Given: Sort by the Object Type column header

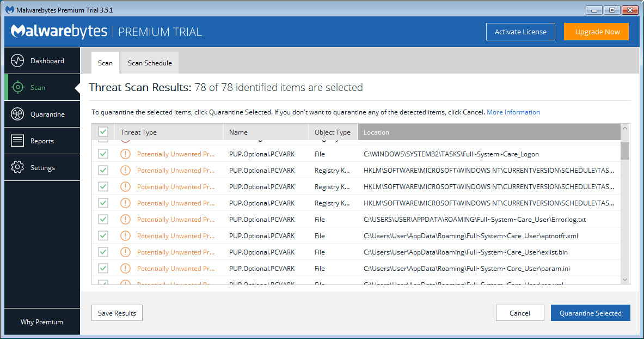Looking at the screenshot, I should (x=332, y=132).
